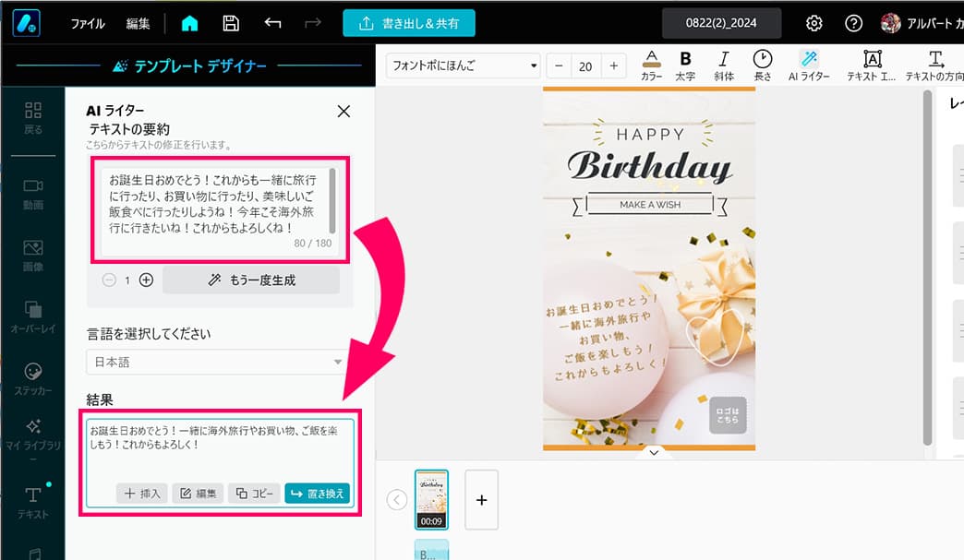Open the オーバーレイ sidebar tab

coord(33,316)
